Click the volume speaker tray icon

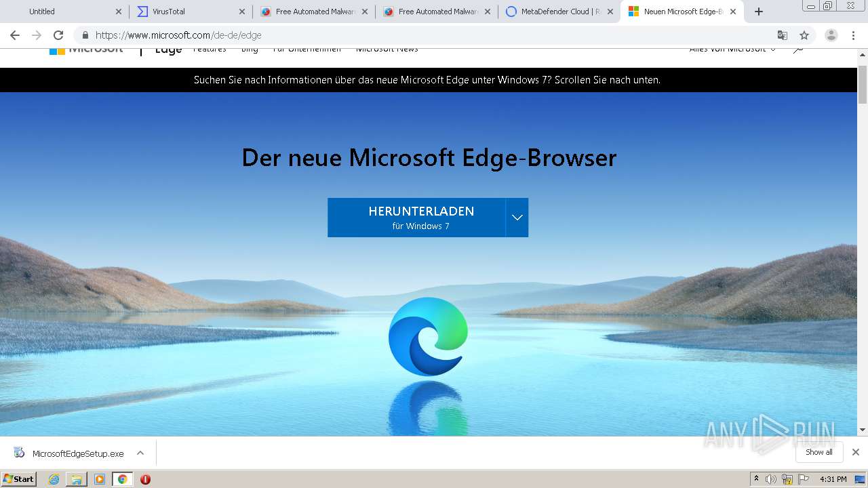click(x=771, y=479)
